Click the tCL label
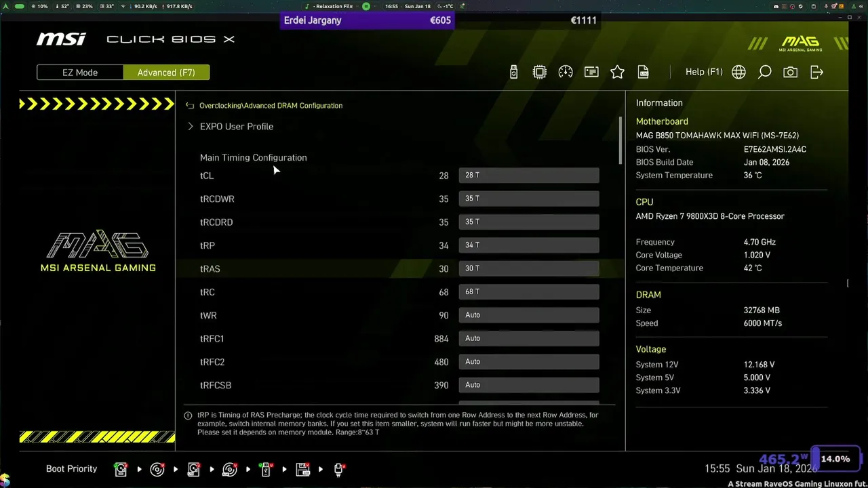The image size is (868, 488). [x=207, y=176]
